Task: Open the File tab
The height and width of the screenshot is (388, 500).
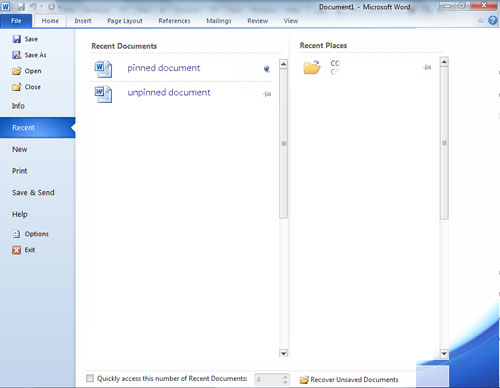Action: click(x=16, y=21)
